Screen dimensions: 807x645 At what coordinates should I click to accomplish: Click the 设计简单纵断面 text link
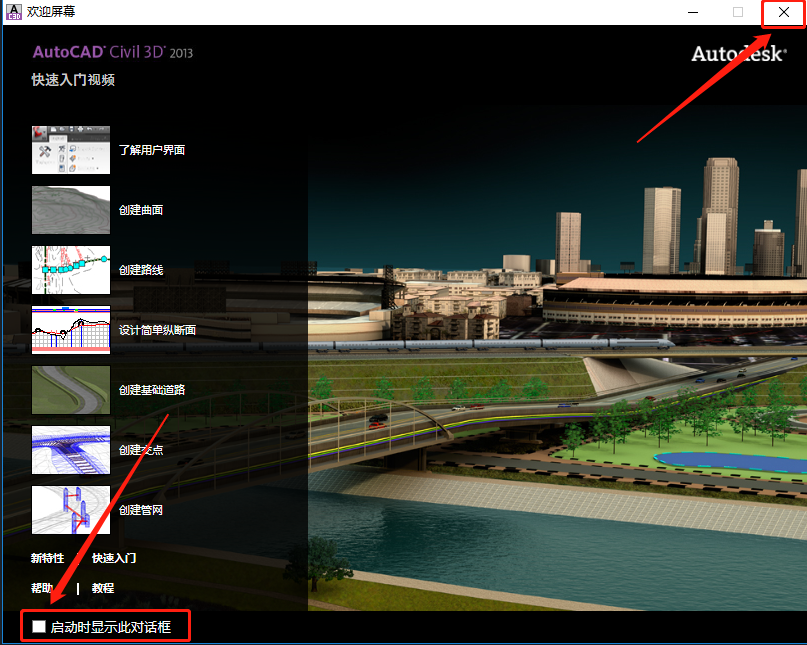point(157,330)
